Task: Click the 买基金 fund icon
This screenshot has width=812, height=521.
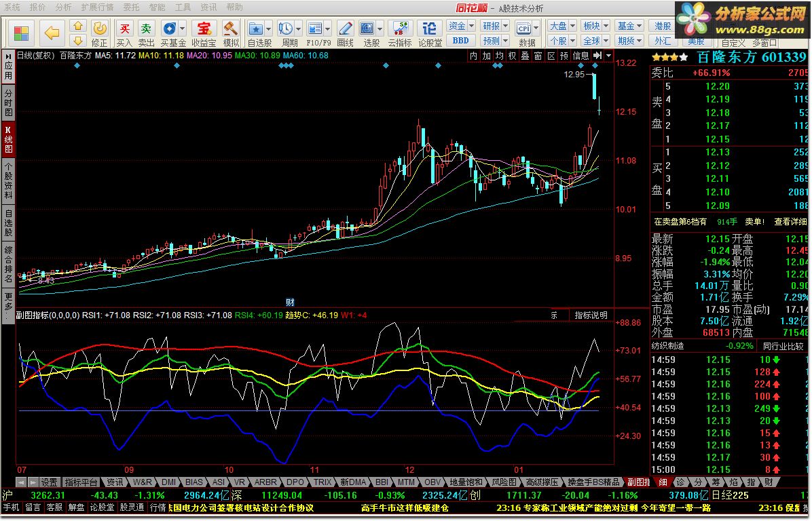Action: pos(169,28)
